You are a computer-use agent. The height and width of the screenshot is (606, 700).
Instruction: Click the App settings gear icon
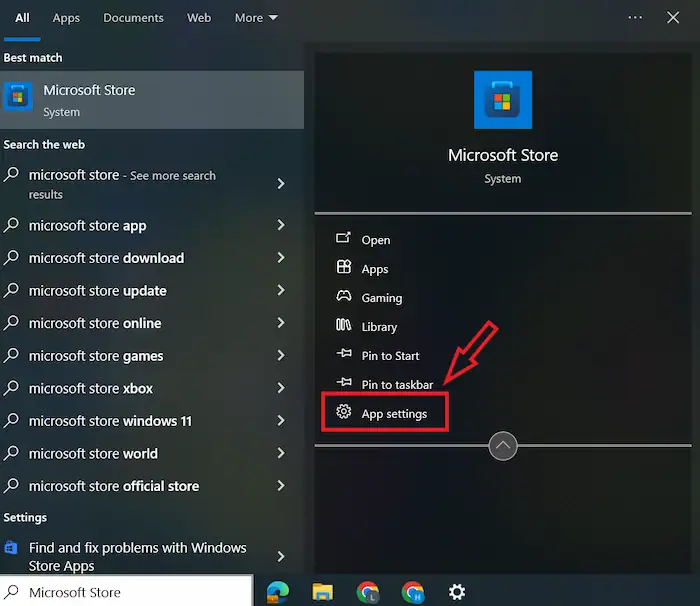[344, 412]
